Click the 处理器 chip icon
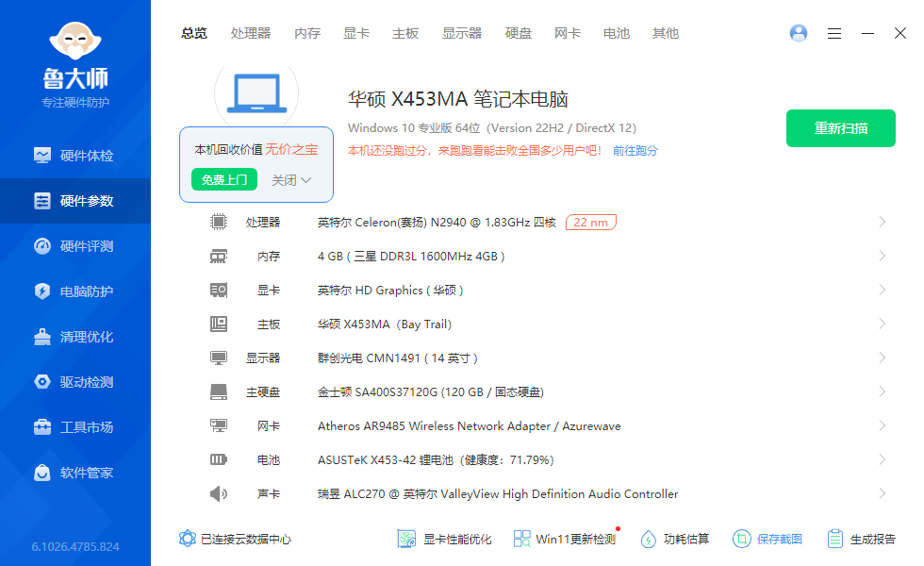Viewport: 924px width, 566px height. pyautogui.click(x=219, y=222)
